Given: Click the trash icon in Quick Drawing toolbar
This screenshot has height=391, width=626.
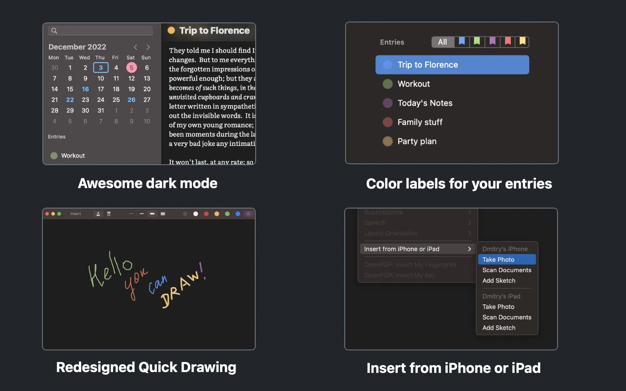Looking at the screenshot, I should pos(109,214).
